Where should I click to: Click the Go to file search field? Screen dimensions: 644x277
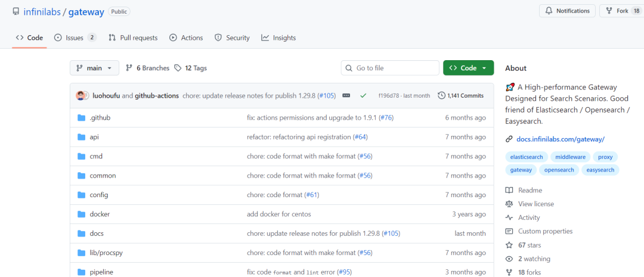pos(389,68)
